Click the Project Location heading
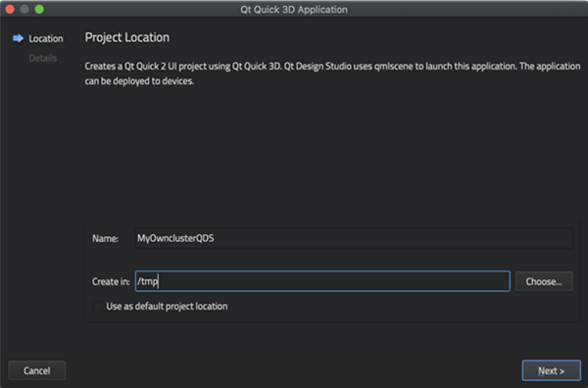 127,37
